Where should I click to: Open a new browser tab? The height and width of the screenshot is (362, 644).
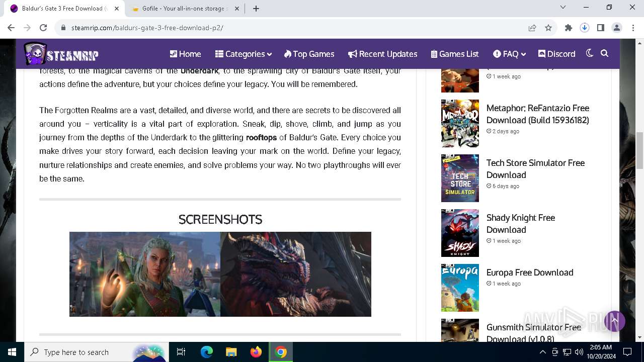coord(256,9)
